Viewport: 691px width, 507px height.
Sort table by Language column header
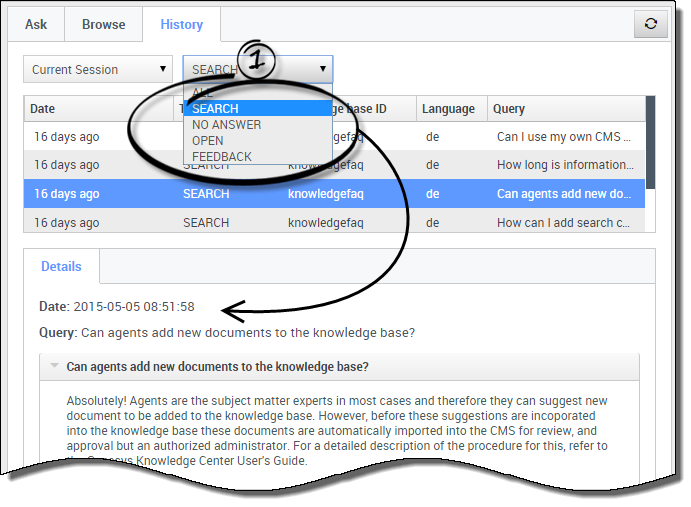[x=450, y=109]
